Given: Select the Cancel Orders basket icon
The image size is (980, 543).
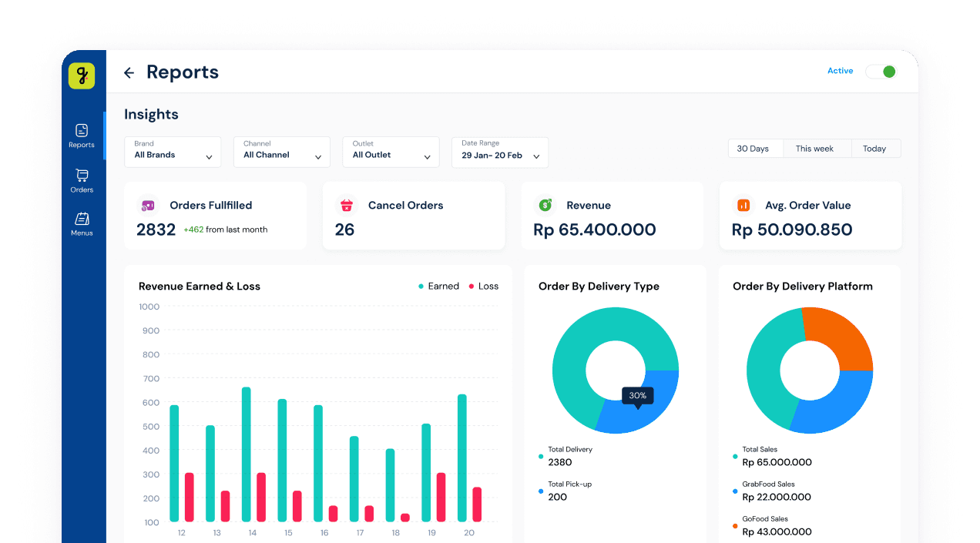Looking at the screenshot, I should pos(345,205).
